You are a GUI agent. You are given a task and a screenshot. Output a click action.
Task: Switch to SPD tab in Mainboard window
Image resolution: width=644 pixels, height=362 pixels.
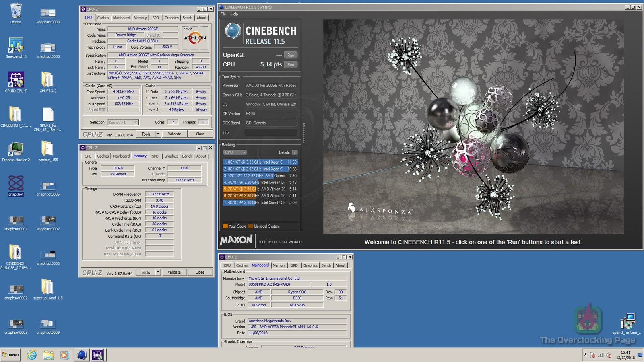click(x=294, y=265)
